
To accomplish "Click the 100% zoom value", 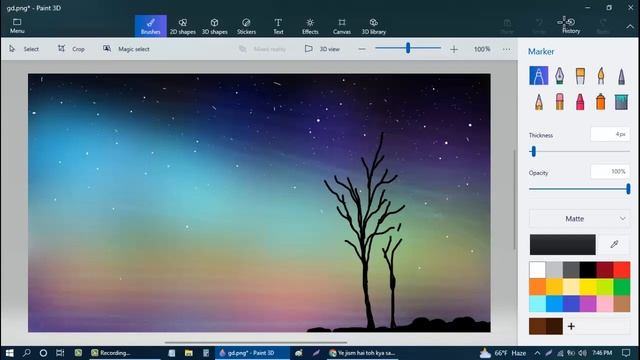I will 482,49.
